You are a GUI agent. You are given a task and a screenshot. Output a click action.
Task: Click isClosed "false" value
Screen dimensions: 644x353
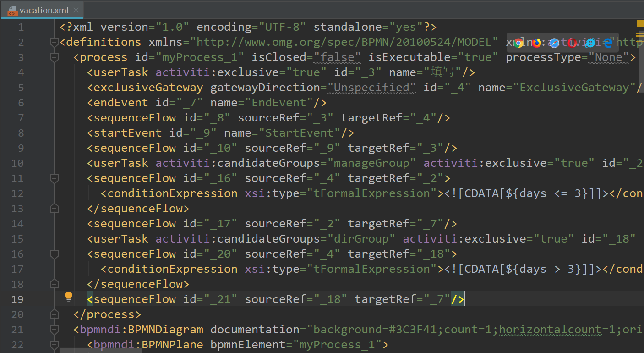pos(337,57)
